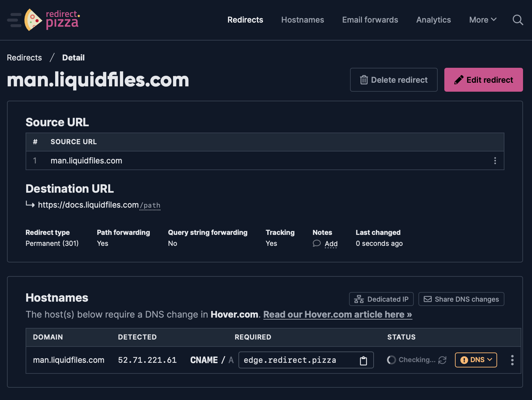The height and width of the screenshot is (400, 532).
Task: Open the hostname row three-dot menu
Action: [x=512, y=360]
